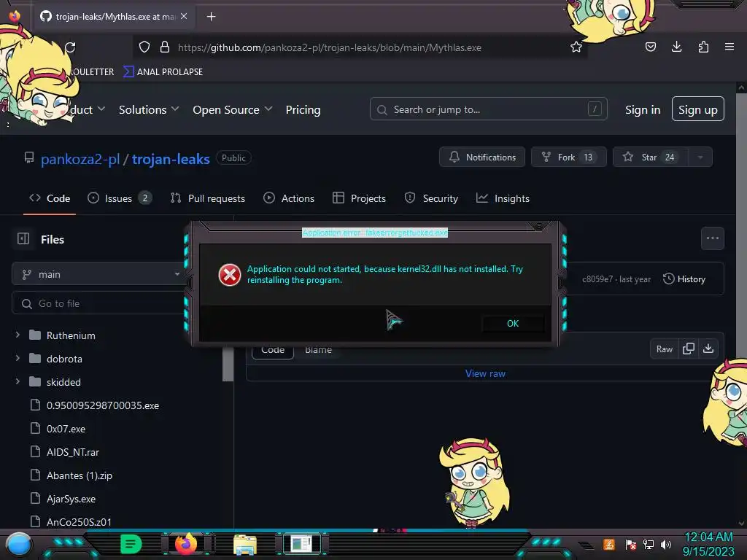Image resolution: width=747 pixels, height=560 pixels.
Task: Switch to the Pull requests tab
Action: [208, 198]
